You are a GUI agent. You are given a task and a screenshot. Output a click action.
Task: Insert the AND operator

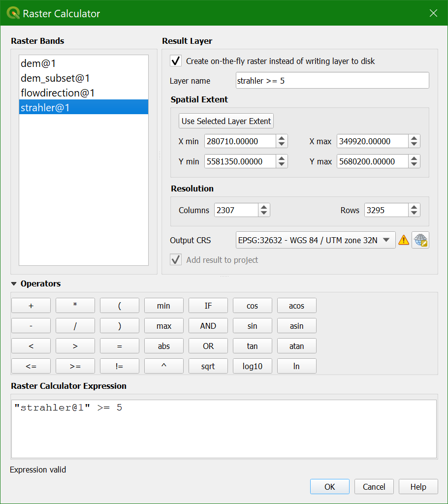[x=208, y=326]
